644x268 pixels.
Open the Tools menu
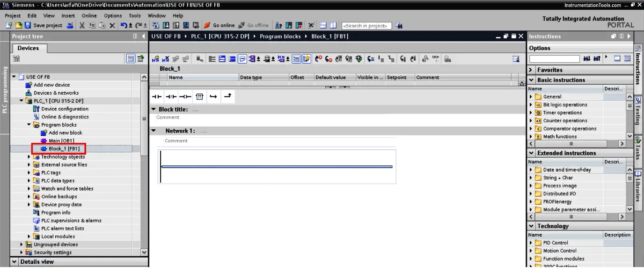(135, 15)
